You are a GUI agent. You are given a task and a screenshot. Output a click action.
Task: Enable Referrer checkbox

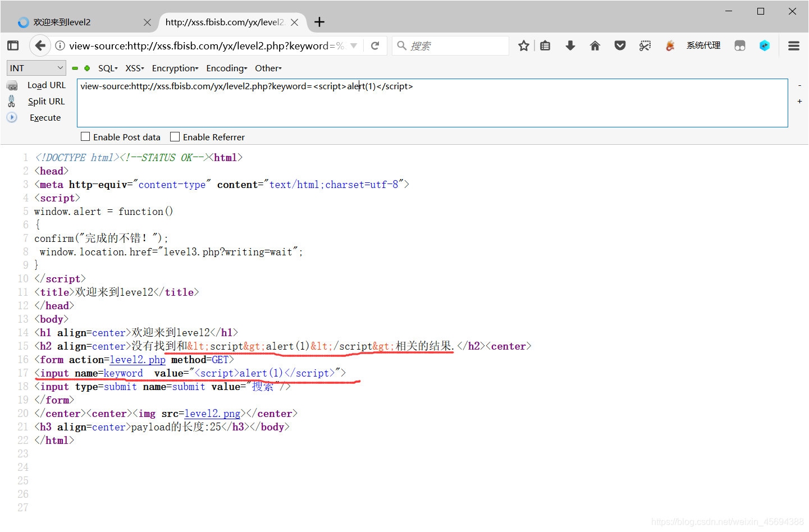pos(175,136)
